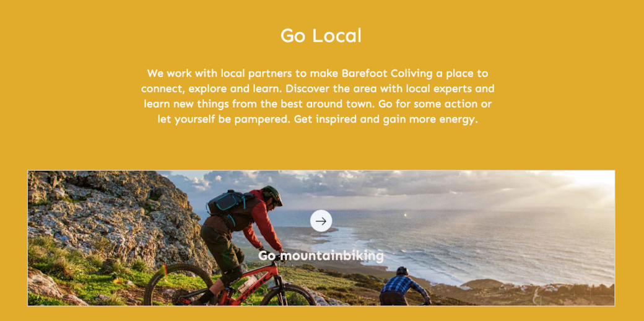
Task: Open the 'Go mountainbiking' link
Action: pyautogui.click(x=321, y=255)
